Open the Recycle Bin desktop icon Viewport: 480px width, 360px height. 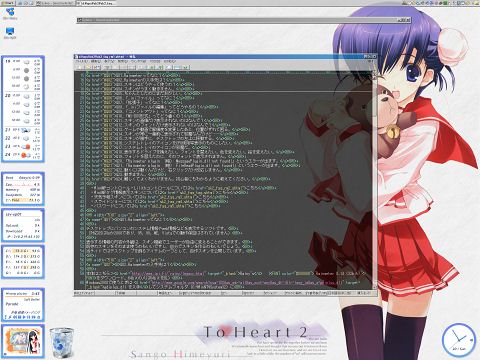click(x=62, y=342)
